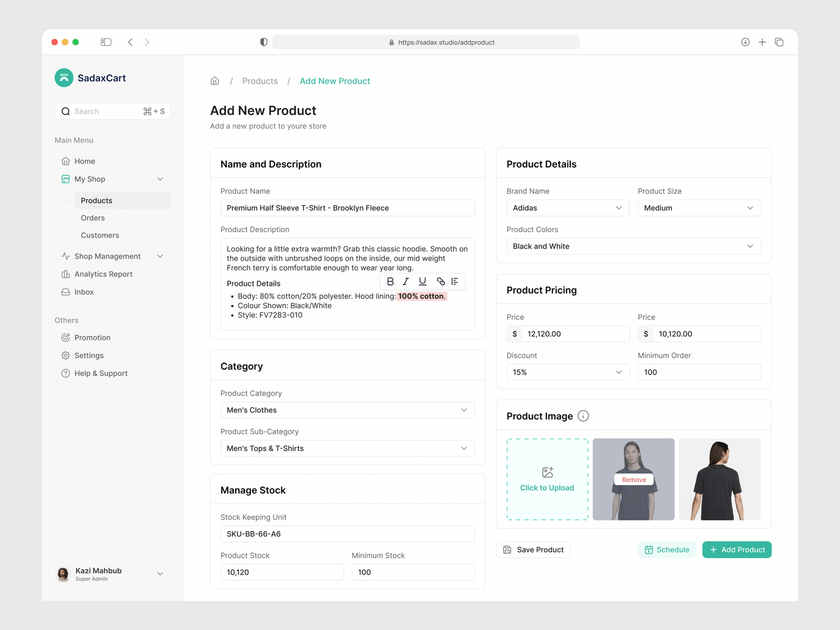Image resolution: width=840 pixels, height=630 pixels.
Task: Select Men's Clothes Product Category dropdown
Action: [x=347, y=410]
